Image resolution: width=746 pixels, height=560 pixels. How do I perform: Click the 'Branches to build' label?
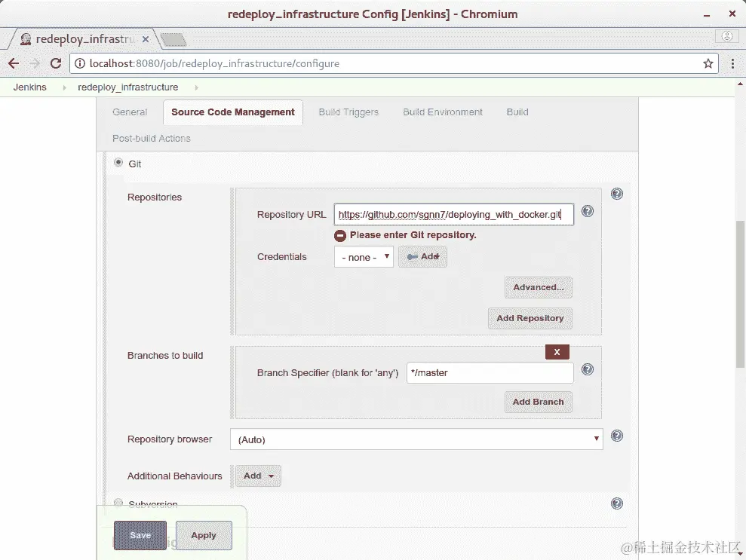point(165,356)
